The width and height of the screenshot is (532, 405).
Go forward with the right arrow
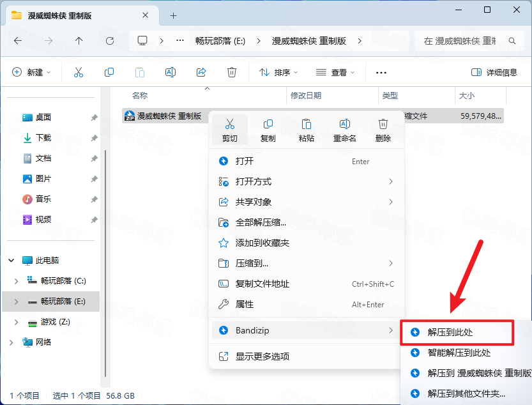click(49, 41)
